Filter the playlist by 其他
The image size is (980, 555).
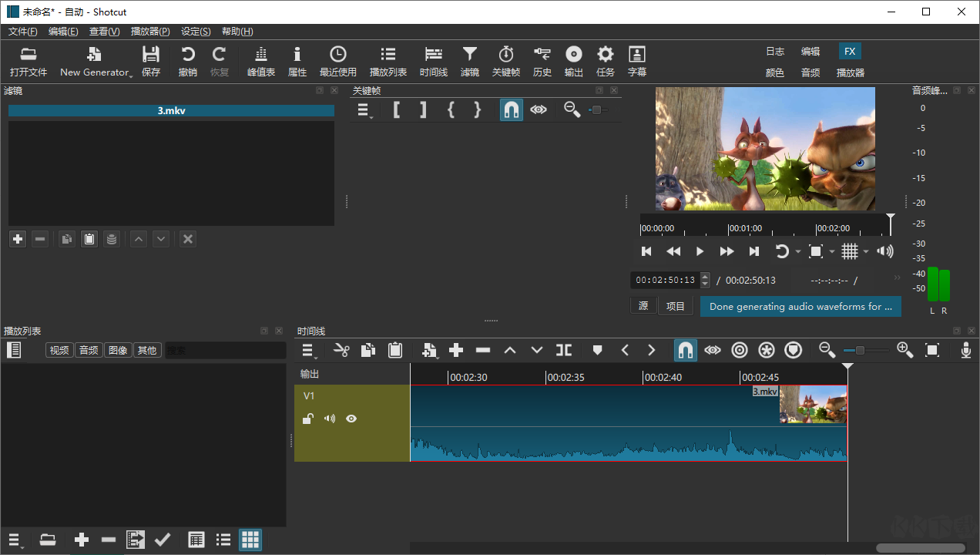(147, 350)
